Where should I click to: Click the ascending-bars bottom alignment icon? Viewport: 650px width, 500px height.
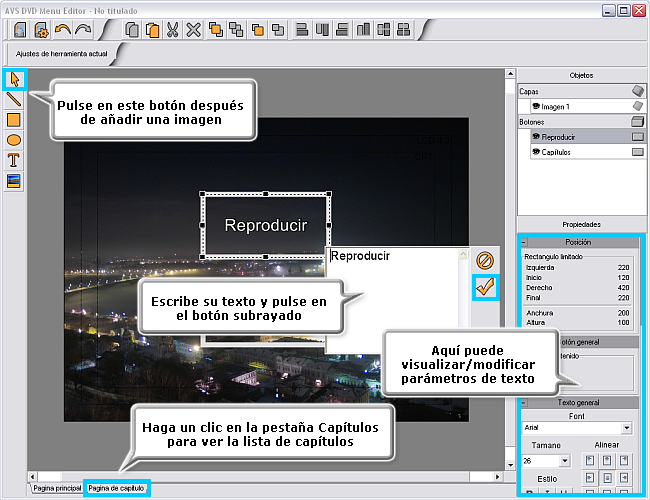coord(363,29)
